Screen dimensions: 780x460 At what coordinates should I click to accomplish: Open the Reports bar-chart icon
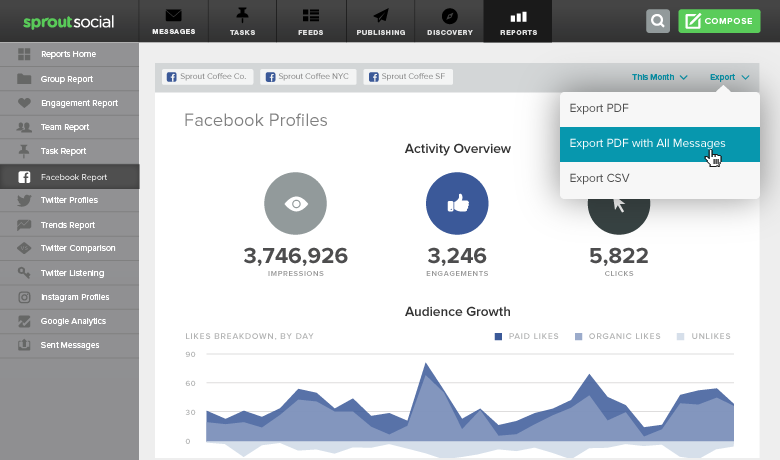coord(518,17)
